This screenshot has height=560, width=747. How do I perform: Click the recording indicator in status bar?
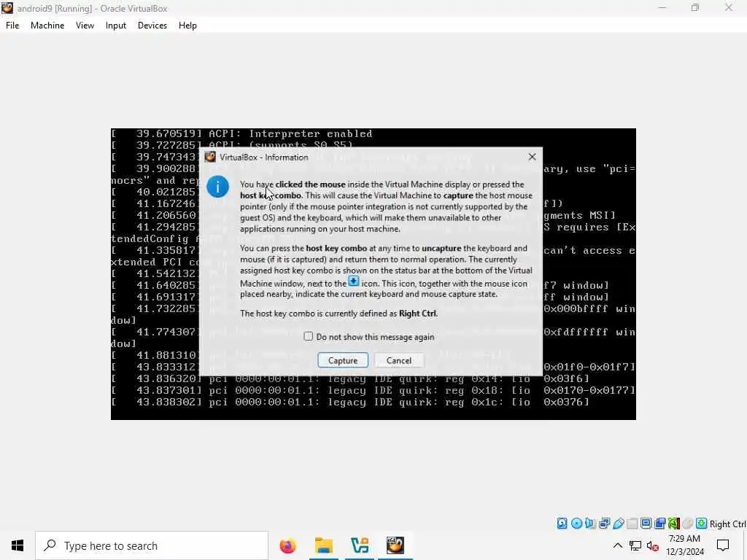(x=659, y=524)
